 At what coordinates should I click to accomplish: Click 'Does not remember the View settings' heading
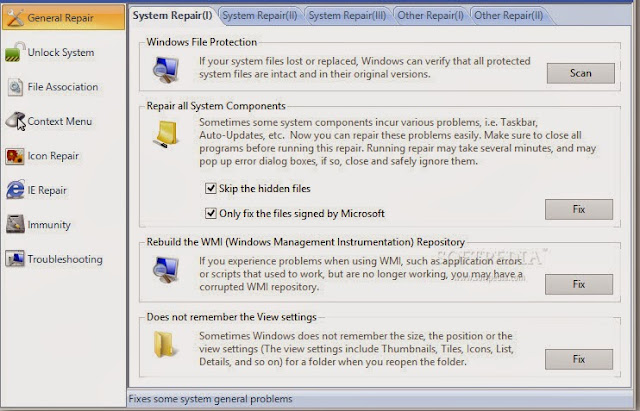231,317
